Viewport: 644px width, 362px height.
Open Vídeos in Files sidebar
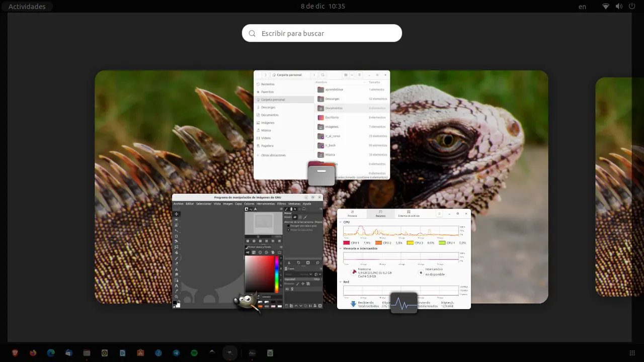pos(284,138)
